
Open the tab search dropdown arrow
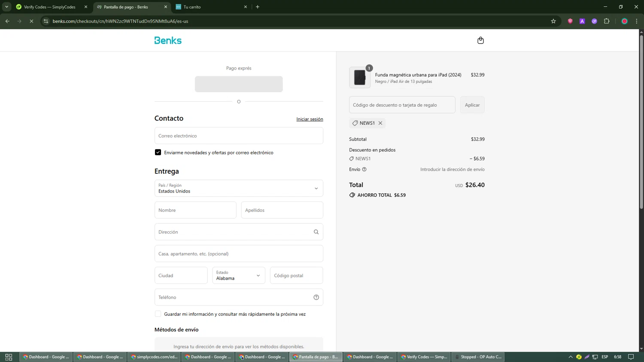tap(6, 7)
